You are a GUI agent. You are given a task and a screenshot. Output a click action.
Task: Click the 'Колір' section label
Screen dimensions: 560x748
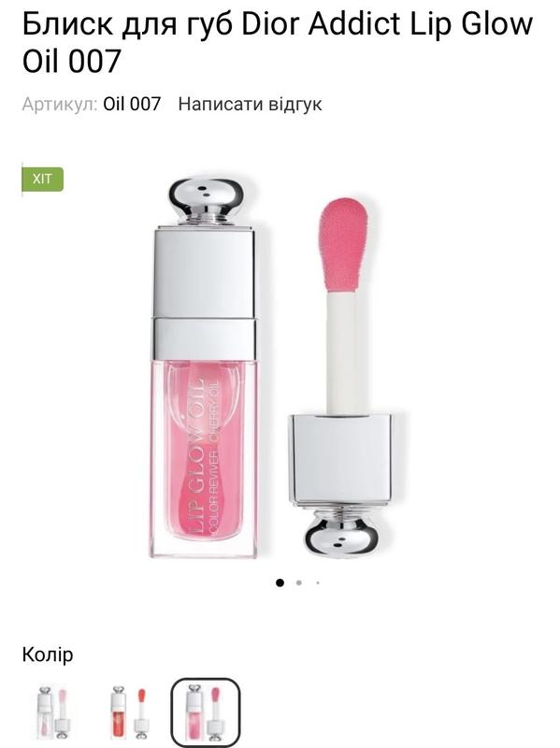click(48, 655)
